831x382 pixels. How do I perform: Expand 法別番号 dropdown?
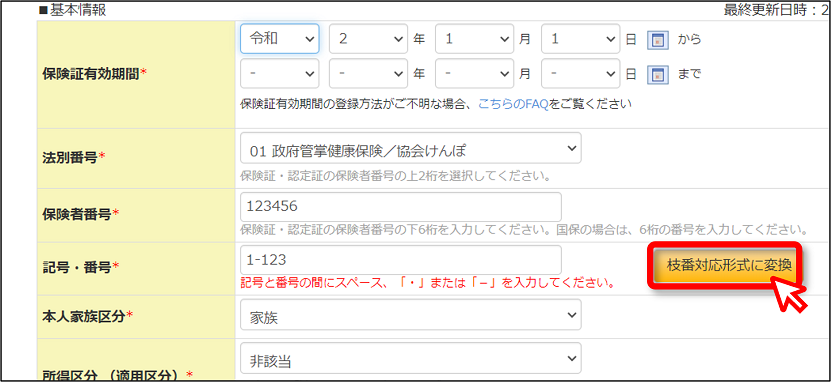(411, 148)
